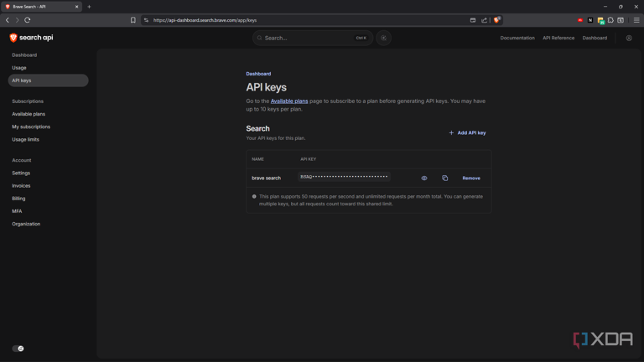Open Invoices in the sidebar
The width and height of the screenshot is (644, 362).
(x=21, y=186)
